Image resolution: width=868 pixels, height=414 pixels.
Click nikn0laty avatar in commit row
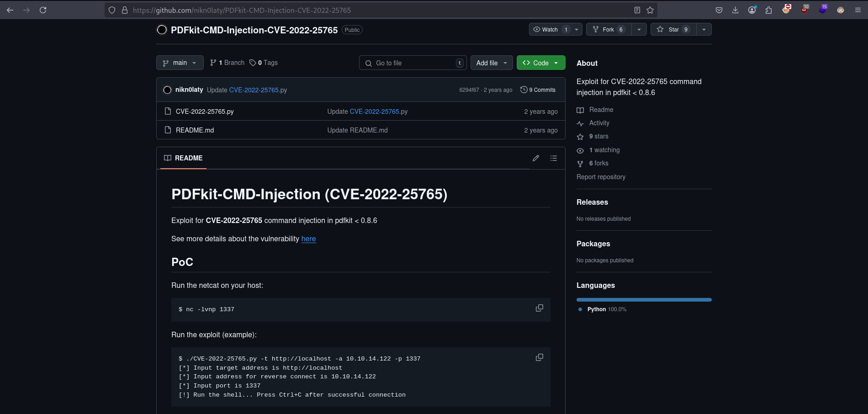click(x=167, y=90)
